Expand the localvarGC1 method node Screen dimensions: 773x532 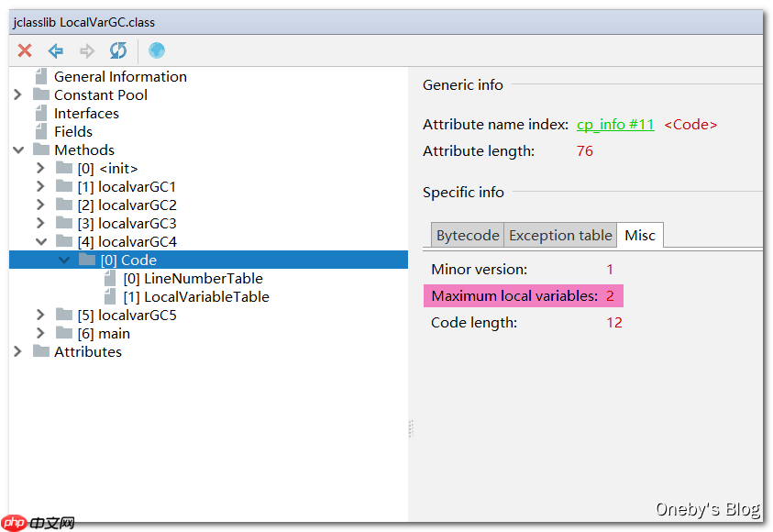click(x=40, y=187)
